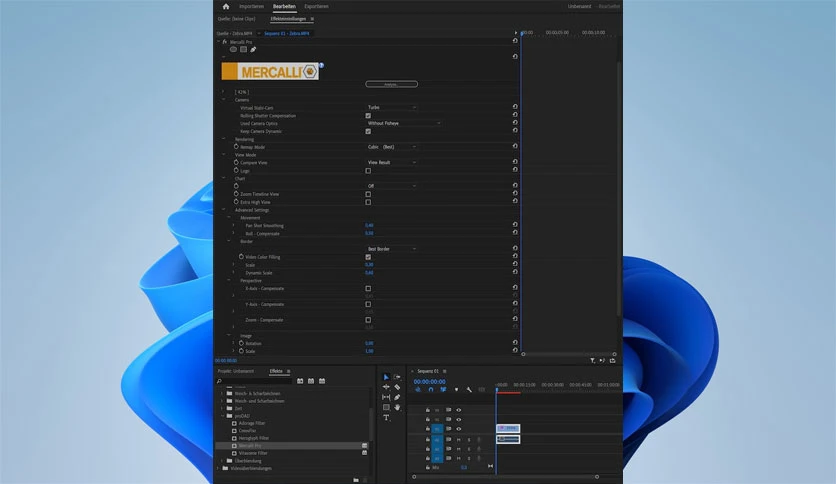
Task: Open the Quelle (keine Clips) tab
Action: 236,19
